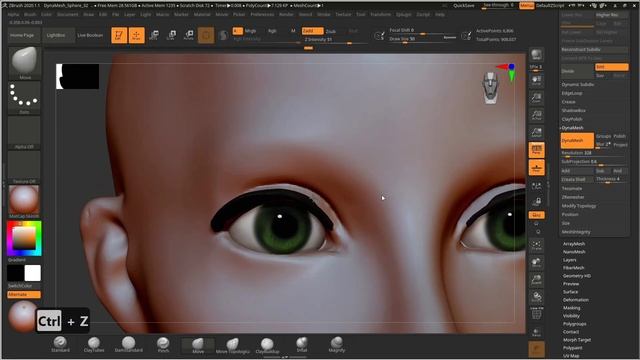Select the DamStandard brush

click(x=129, y=344)
